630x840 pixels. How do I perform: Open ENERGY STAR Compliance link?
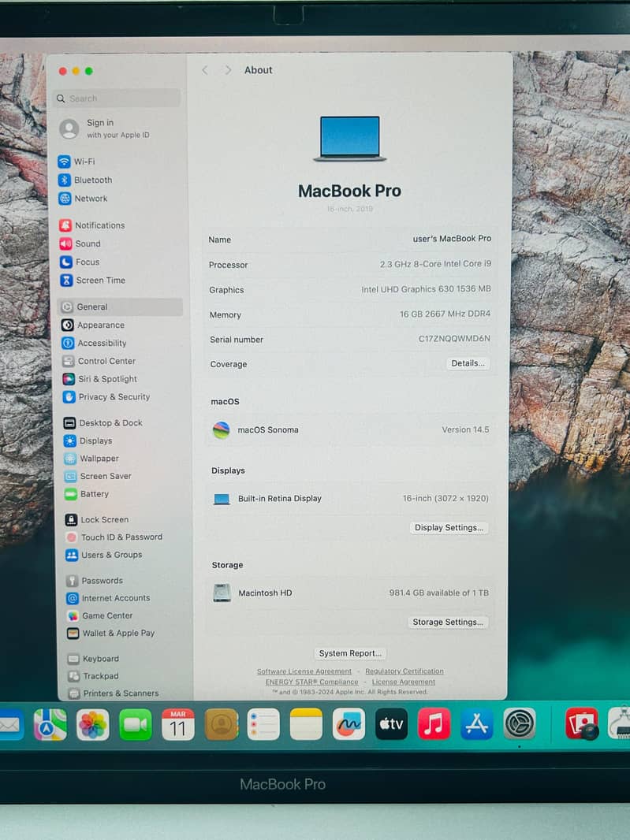tap(311, 682)
